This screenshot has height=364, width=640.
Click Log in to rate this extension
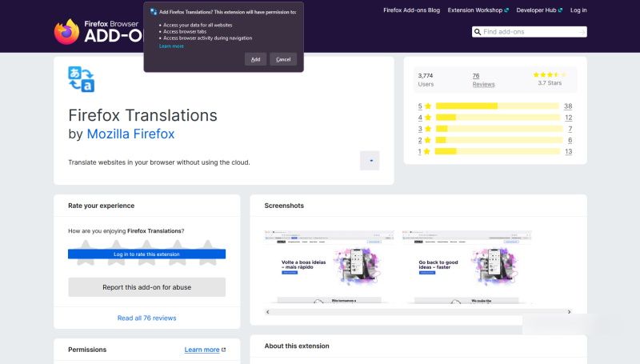point(147,254)
